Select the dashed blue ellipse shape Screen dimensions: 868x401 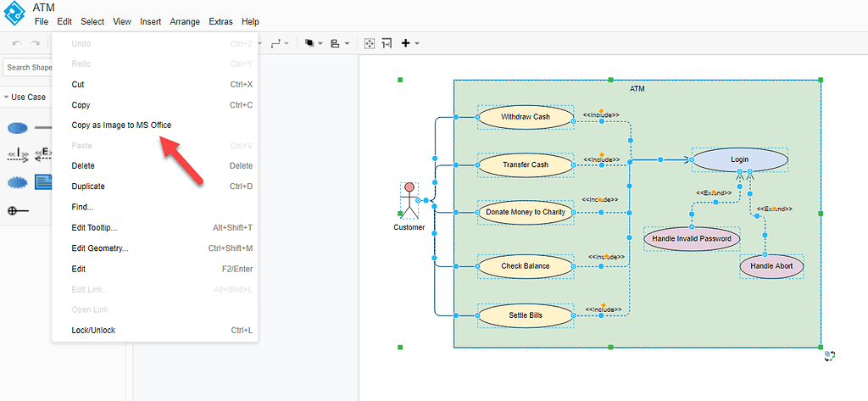[18, 181]
